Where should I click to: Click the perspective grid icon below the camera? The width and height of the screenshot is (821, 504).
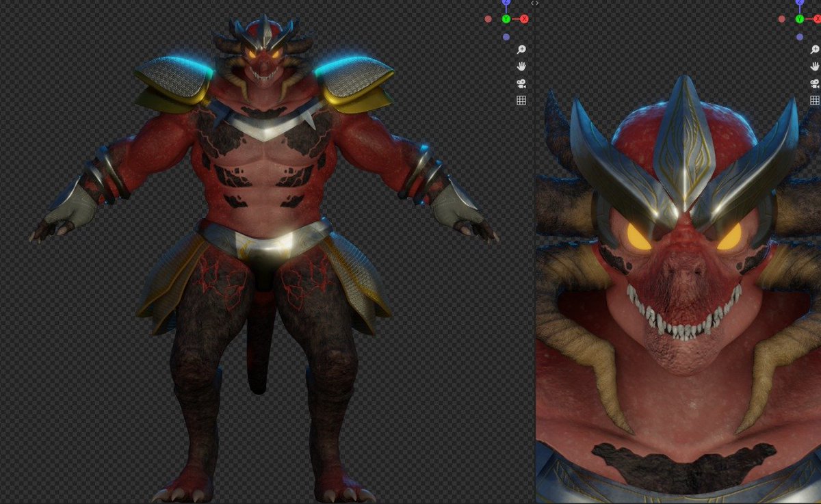pyautogui.click(x=521, y=101)
